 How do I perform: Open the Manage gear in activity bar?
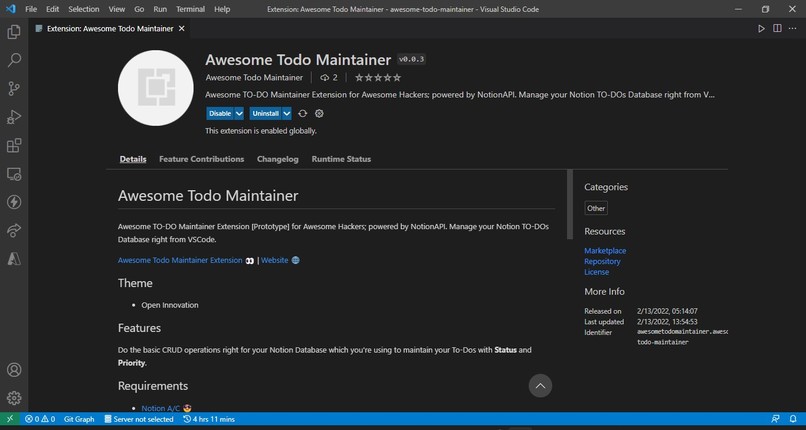(14, 398)
